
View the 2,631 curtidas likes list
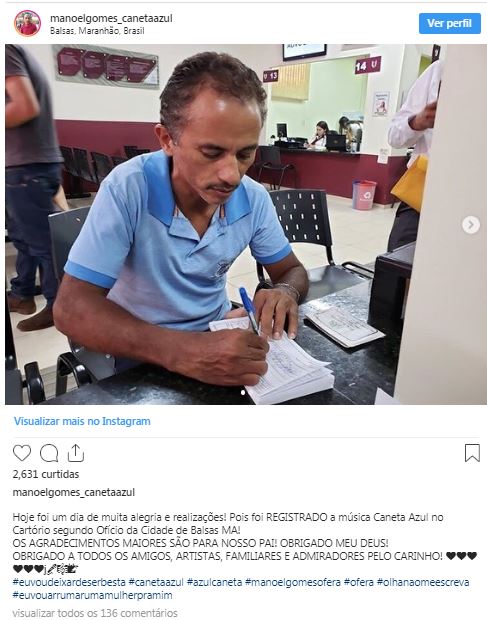(x=46, y=474)
